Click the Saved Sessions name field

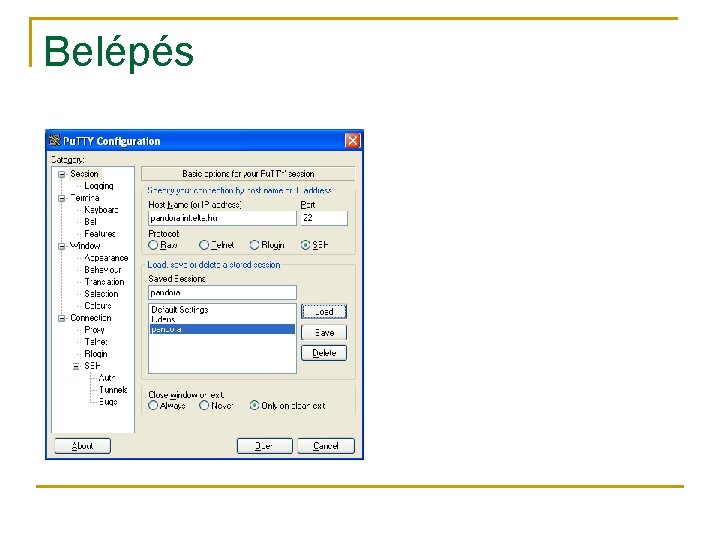(222, 292)
